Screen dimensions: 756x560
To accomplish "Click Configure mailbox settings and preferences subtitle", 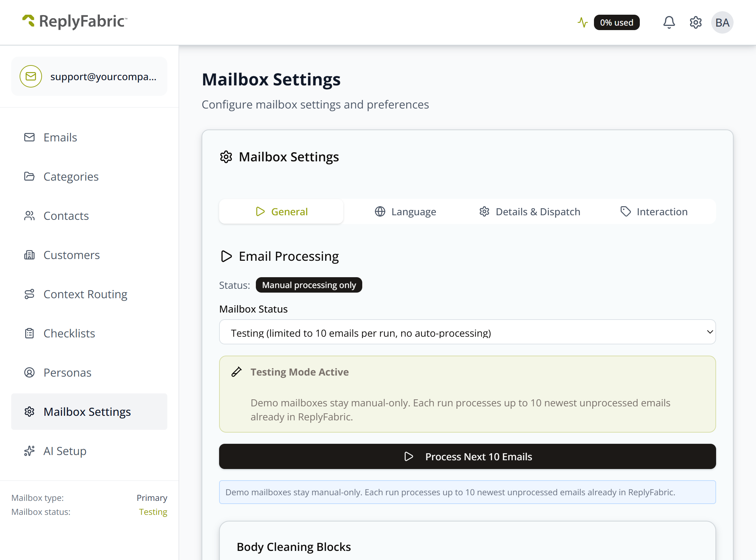I will (x=315, y=104).
